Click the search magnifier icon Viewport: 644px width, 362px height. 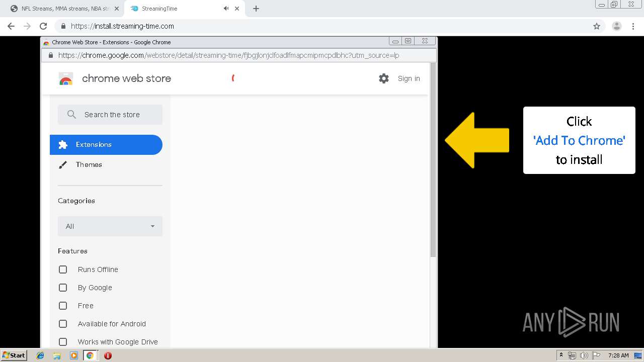(71, 115)
